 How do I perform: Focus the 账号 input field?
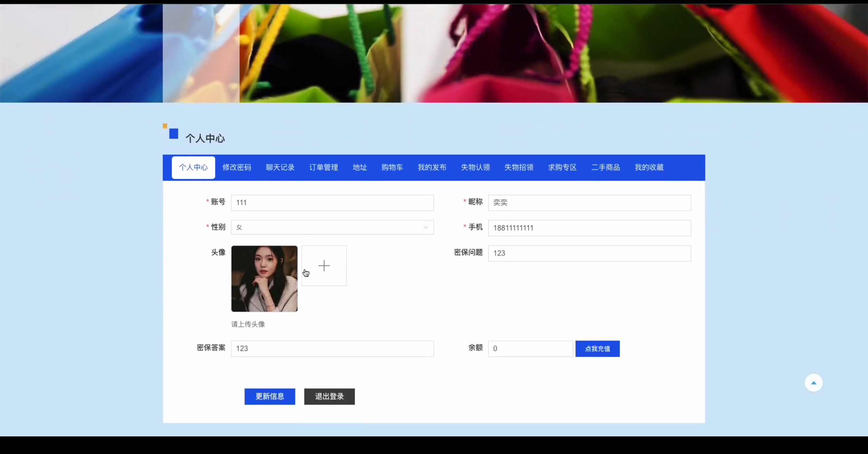[332, 203]
